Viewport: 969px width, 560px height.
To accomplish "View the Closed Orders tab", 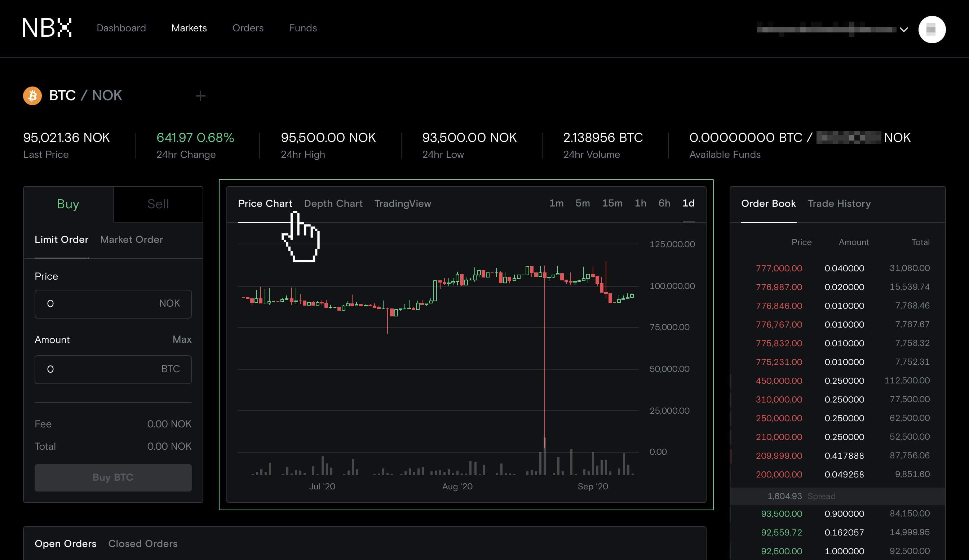I will [143, 543].
